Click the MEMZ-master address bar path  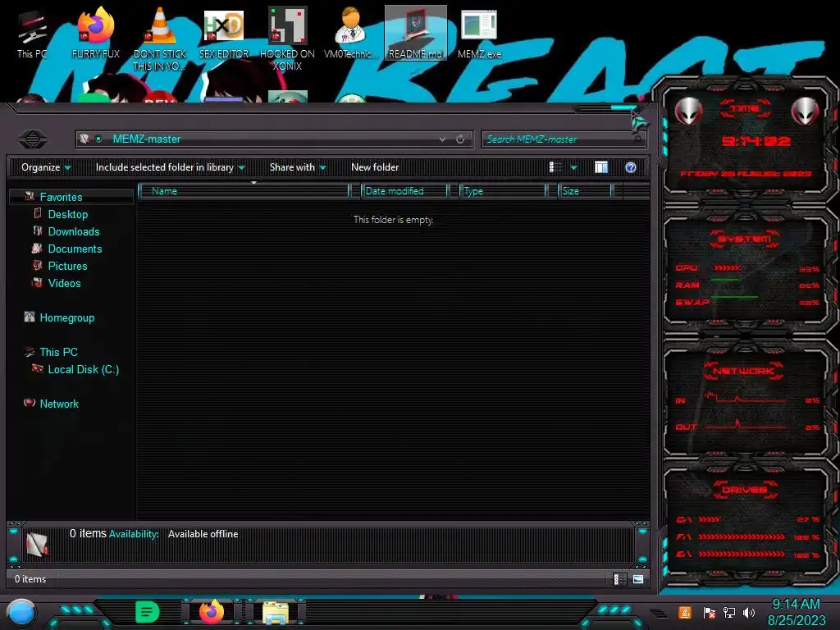pos(146,139)
